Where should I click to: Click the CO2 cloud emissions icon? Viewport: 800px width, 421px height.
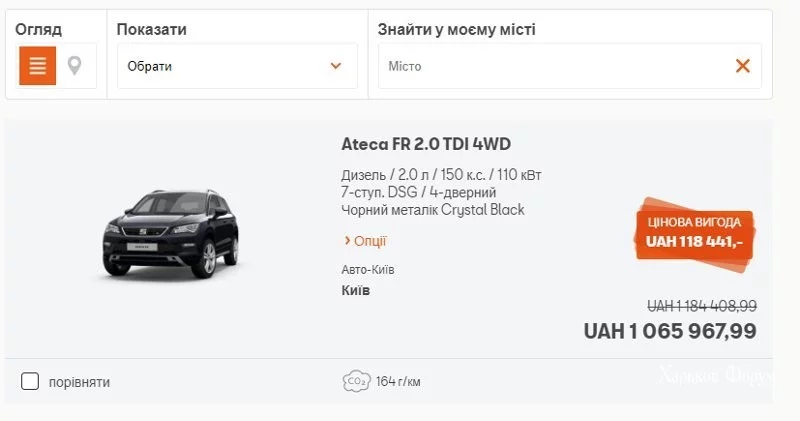pyautogui.click(x=355, y=381)
